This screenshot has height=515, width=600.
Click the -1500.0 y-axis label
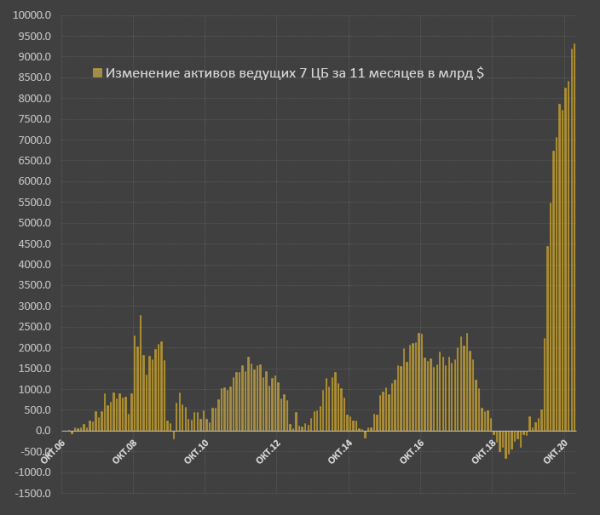pos(33,494)
